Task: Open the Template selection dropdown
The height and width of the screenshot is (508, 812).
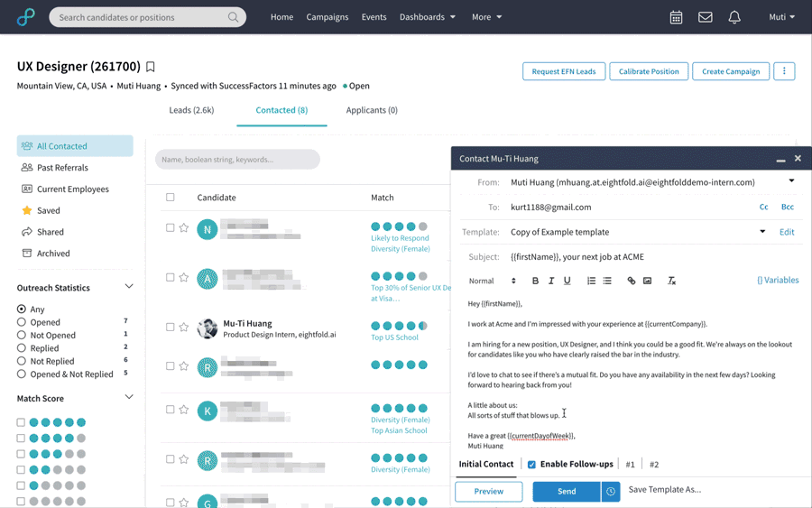Action: point(762,232)
